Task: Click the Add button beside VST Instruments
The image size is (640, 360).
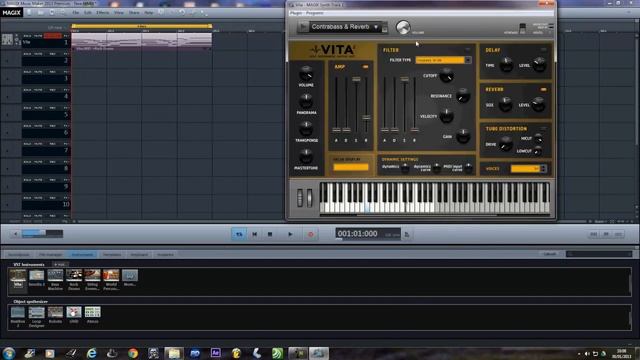Action: (x=60, y=264)
